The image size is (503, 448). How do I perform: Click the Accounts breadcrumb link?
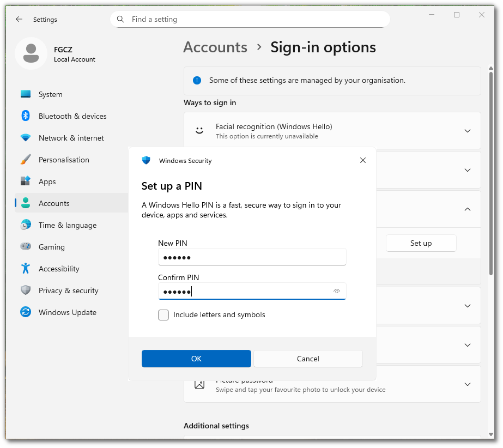215,47
